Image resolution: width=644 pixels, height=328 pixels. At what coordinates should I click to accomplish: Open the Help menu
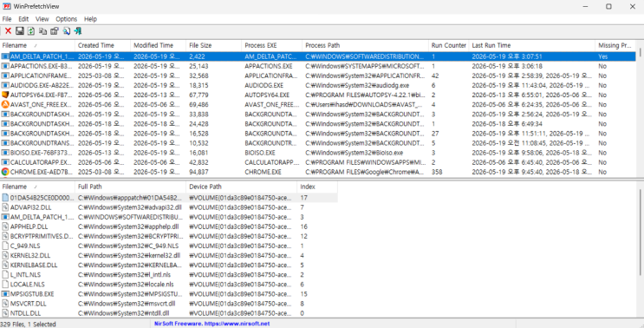90,19
